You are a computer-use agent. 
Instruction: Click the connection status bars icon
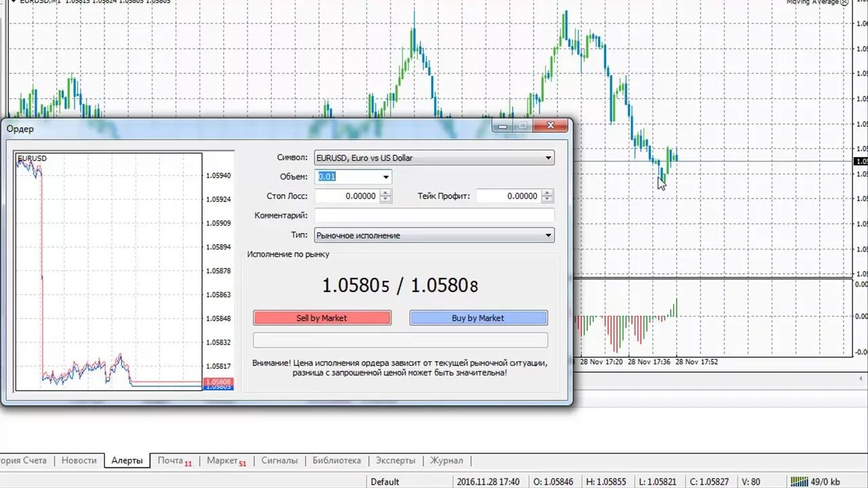point(800,481)
